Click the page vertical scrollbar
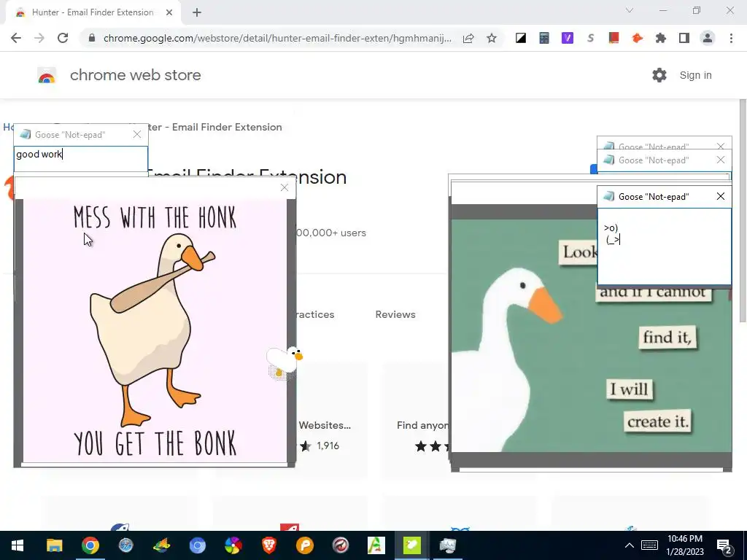 point(743,211)
